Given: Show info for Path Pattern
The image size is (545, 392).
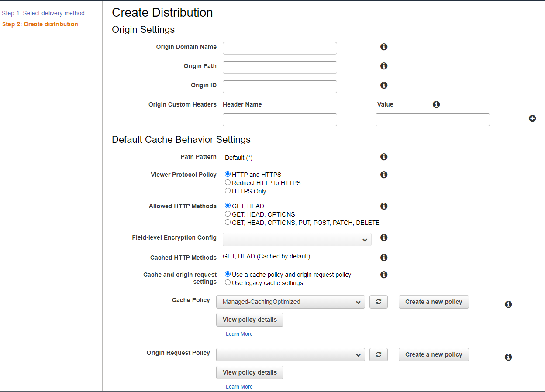Looking at the screenshot, I should tap(384, 157).
